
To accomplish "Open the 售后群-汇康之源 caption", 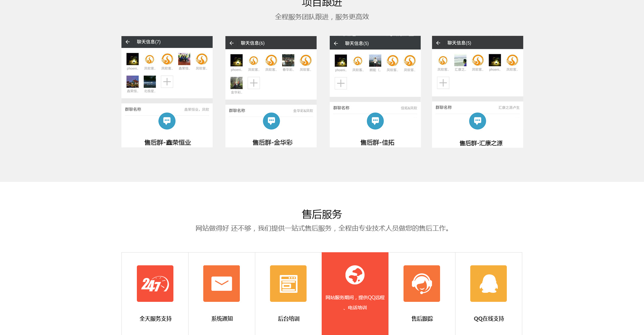I will click(481, 143).
